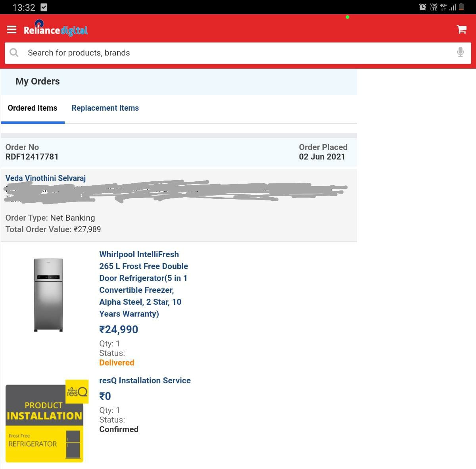Open the shopping cart
The width and height of the screenshot is (476, 469).
coord(461,29)
